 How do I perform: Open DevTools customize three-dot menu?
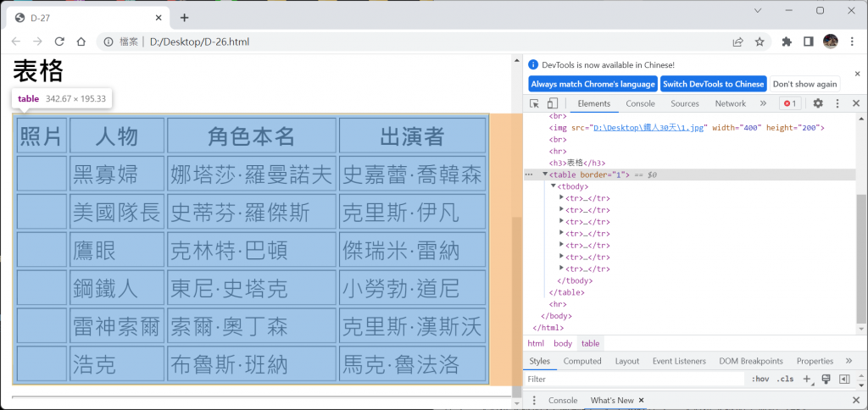tap(837, 103)
